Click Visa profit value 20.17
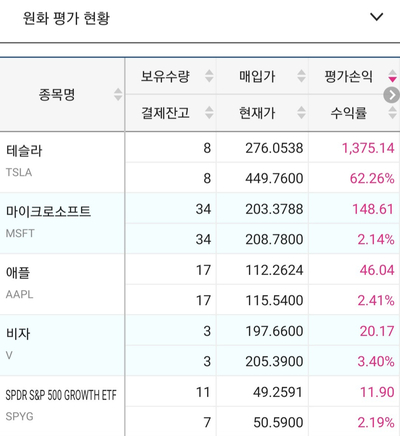 pyautogui.click(x=377, y=331)
